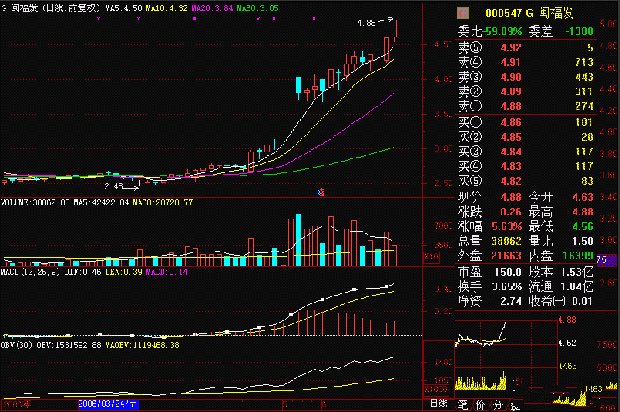This screenshot has width=620, height=412.
Task: Click the 收益(一) value 0.01
Action: (582, 301)
